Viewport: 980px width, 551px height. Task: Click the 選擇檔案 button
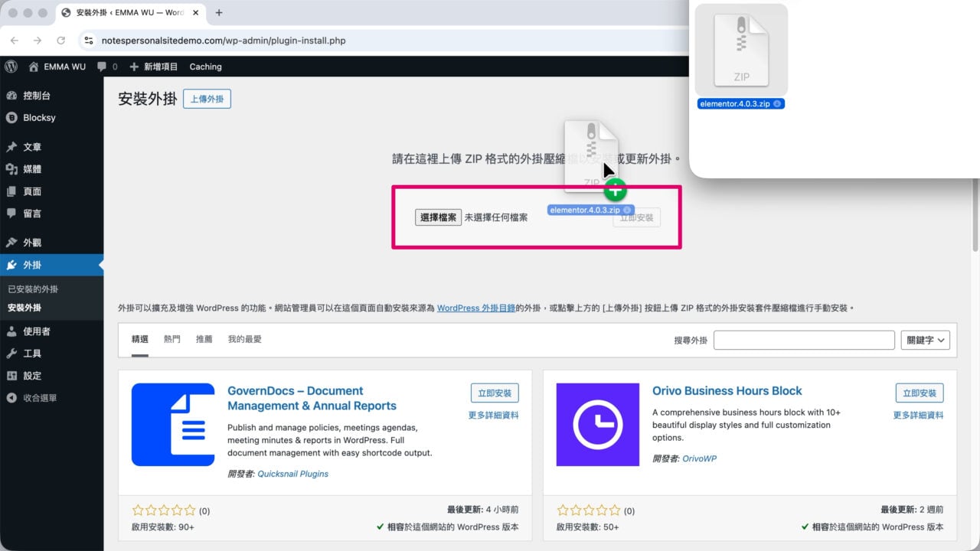[x=438, y=217]
